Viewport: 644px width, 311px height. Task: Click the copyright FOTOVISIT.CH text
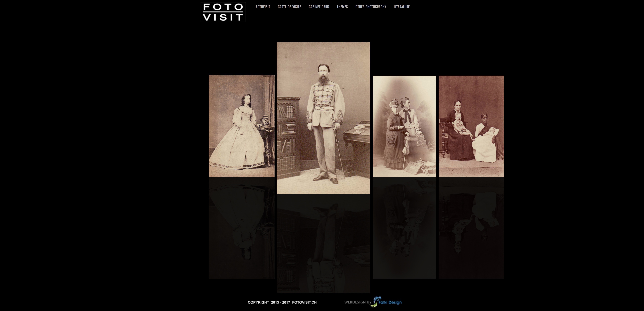pyautogui.click(x=304, y=302)
